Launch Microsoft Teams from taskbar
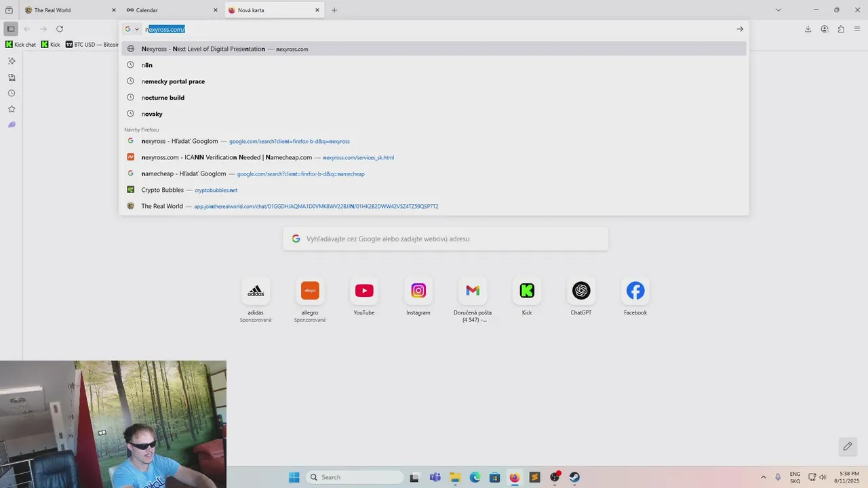868x488 pixels. (x=435, y=477)
